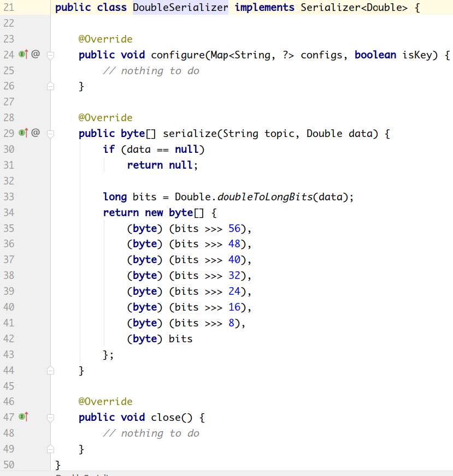Click the implements-method gutter icon beside configure
This screenshot has height=476, width=453.
click(x=23, y=55)
